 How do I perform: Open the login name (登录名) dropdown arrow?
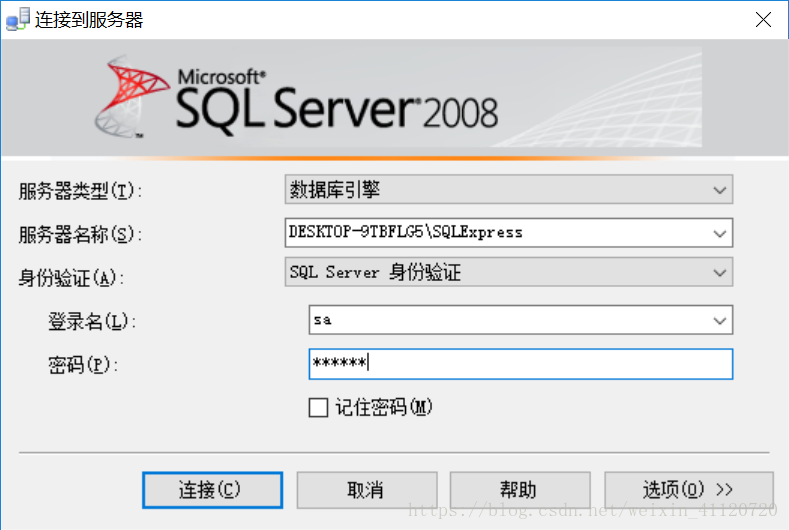pos(720,320)
